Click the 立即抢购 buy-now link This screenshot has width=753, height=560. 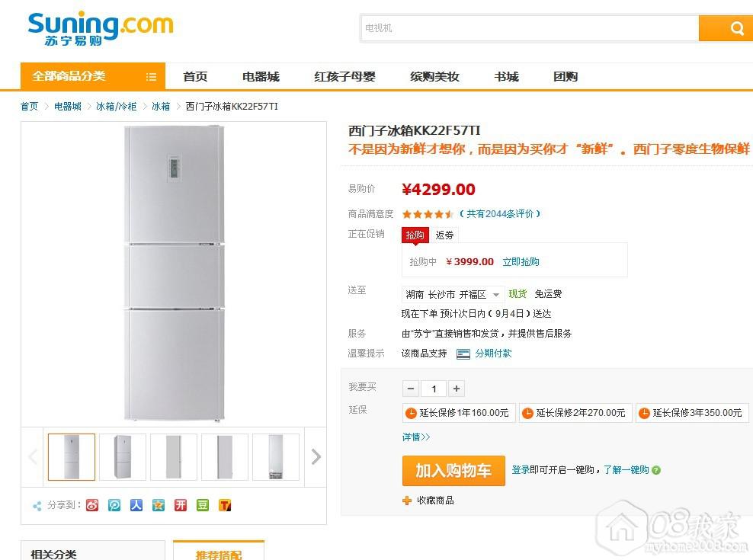pyautogui.click(x=521, y=261)
